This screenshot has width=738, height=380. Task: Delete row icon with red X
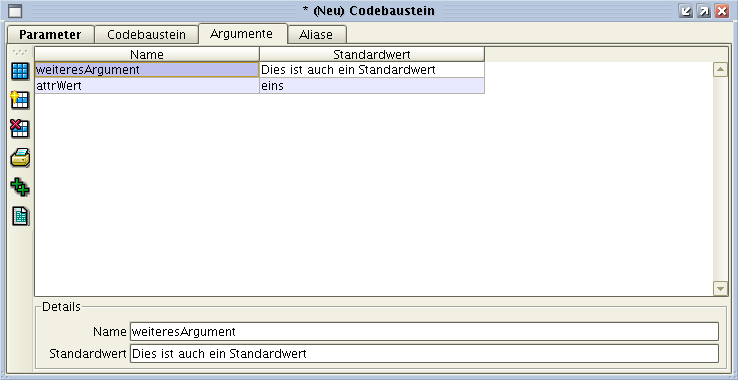point(20,129)
